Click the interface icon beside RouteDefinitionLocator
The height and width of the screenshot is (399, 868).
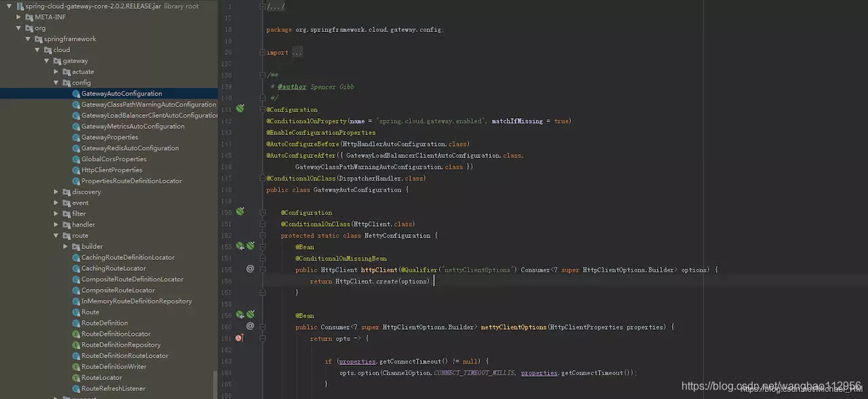click(76, 334)
